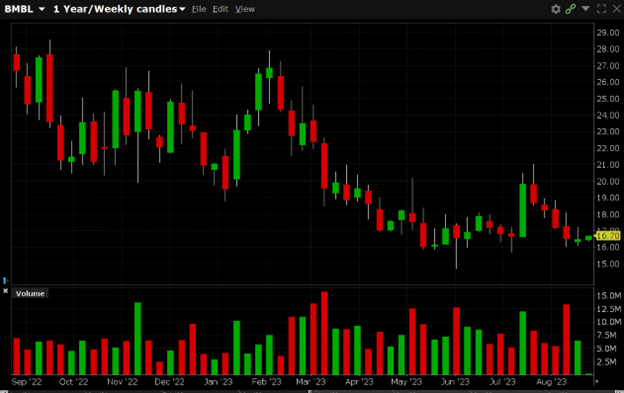Click the Dec '22 date label
Viewport: 624px width, 393px height.
[x=170, y=382]
